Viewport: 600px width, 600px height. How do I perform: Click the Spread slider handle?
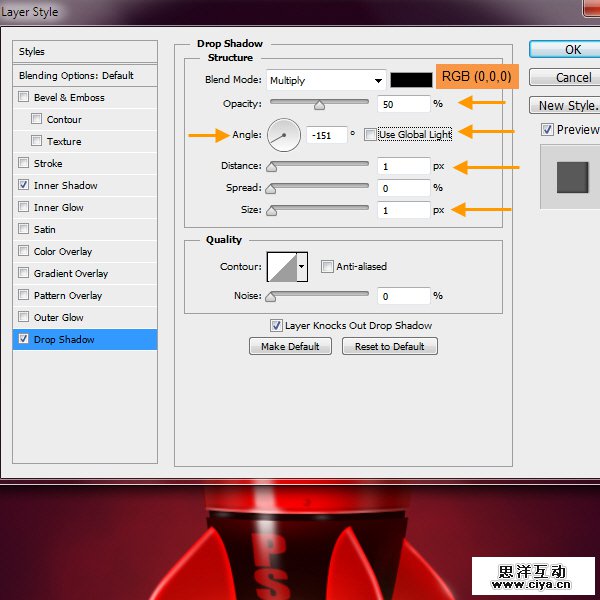[271, 189]
